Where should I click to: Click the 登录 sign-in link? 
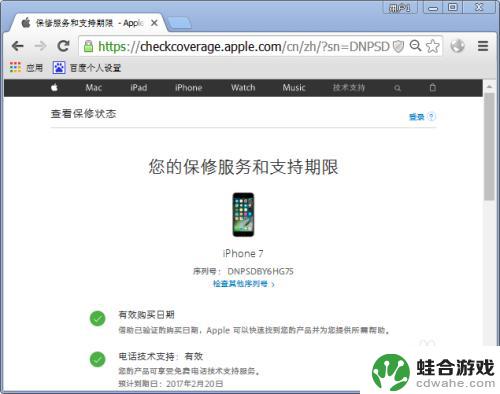pyautogui.click(x=417, y=117)
